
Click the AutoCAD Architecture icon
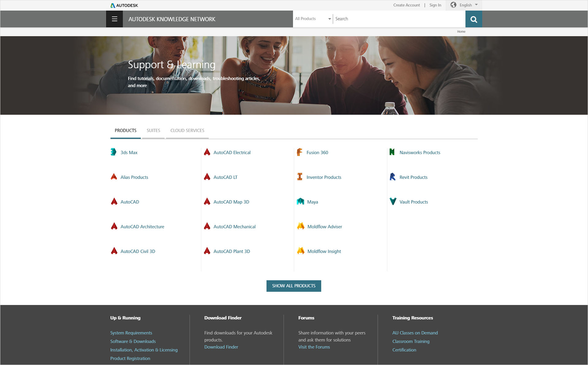coord(114,226)
